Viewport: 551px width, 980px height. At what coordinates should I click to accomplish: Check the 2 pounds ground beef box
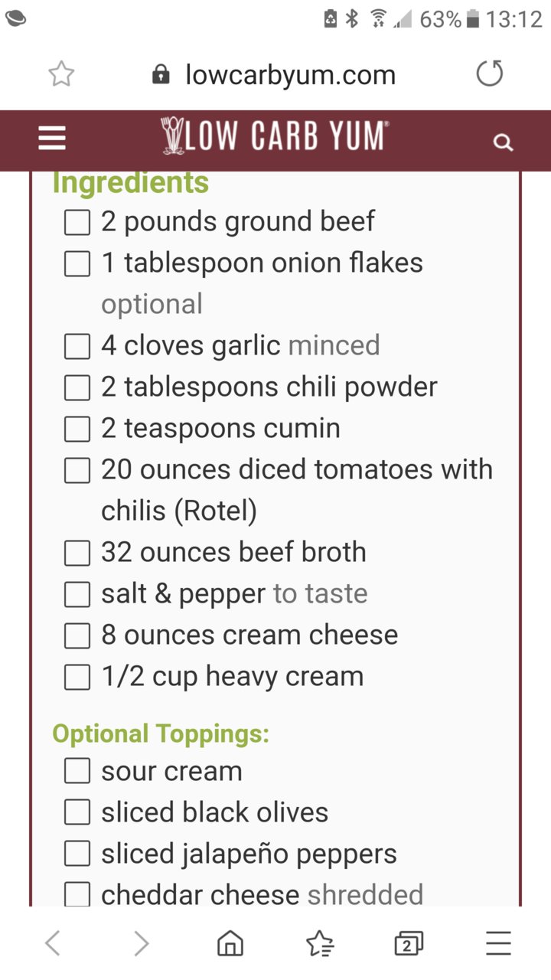[x=77, y=223]
